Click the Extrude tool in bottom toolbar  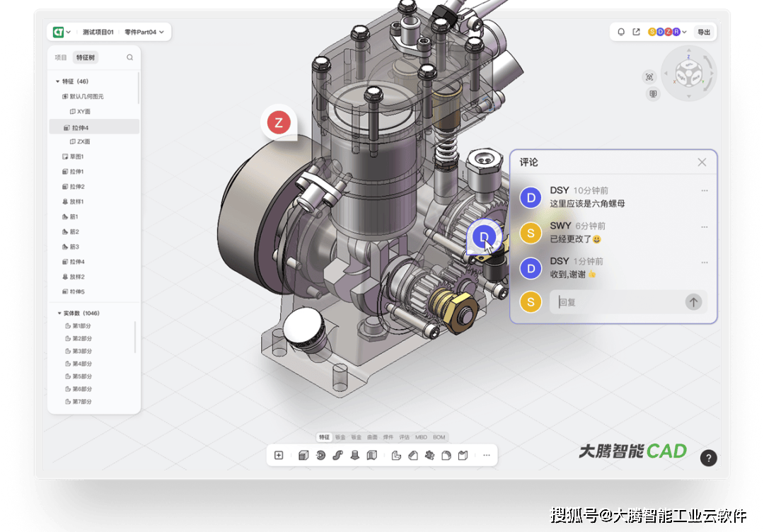[x=303, y=456]
